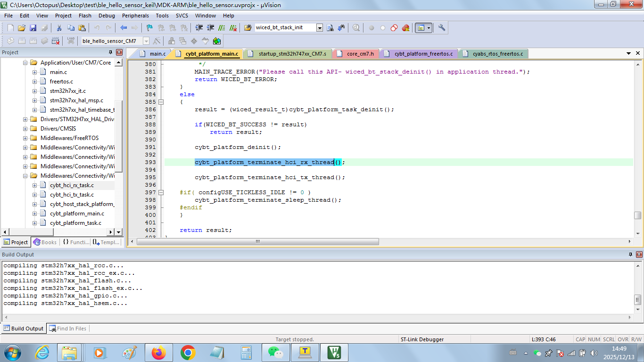
Task: Click the Save file toolbar icon
Action: (33, 28)
